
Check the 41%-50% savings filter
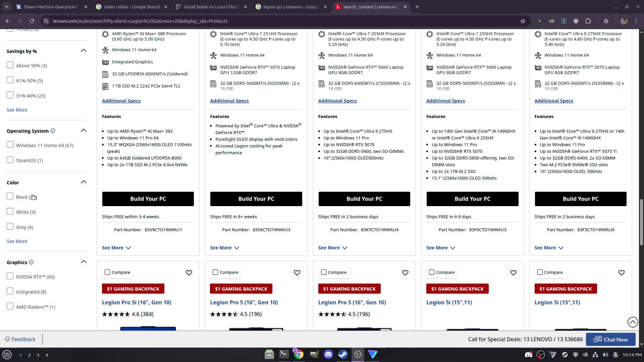pyautogui.click(x=10, y=80)
